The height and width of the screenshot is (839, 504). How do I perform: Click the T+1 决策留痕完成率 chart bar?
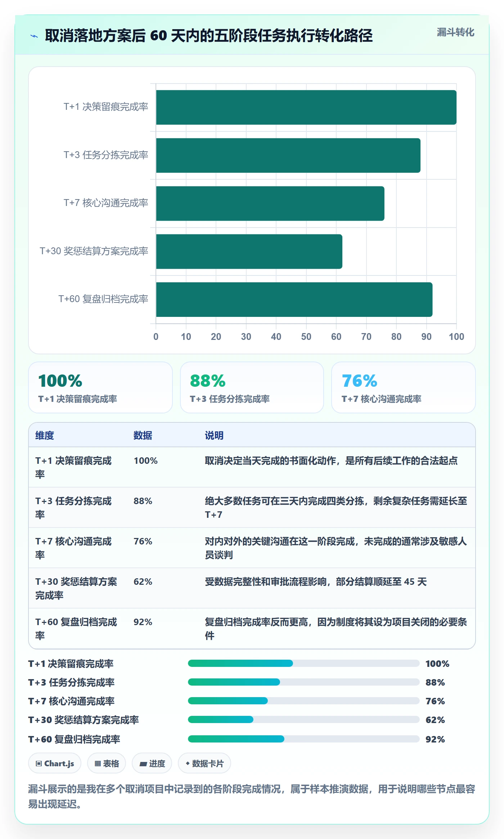306,107
